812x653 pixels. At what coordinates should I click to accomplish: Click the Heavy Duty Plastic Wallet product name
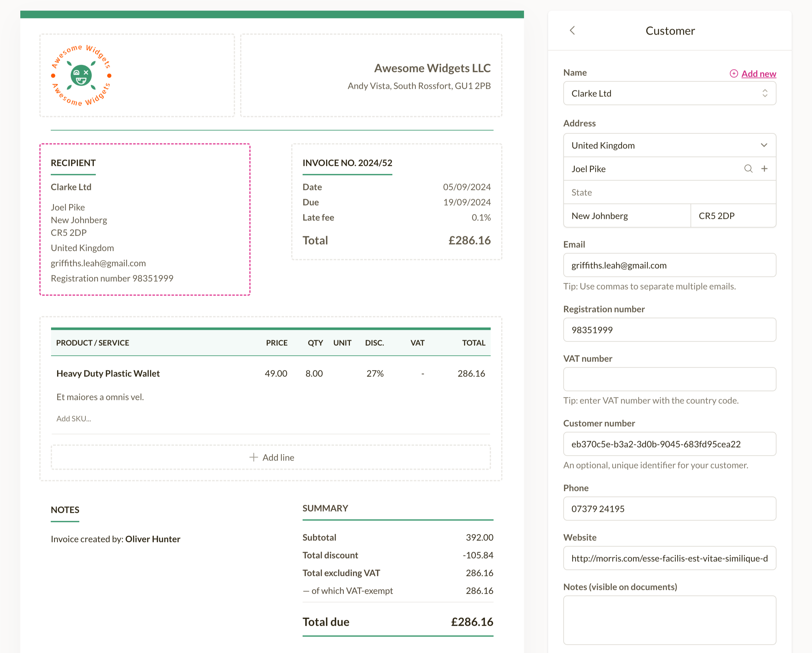click(x=108, y=374)
